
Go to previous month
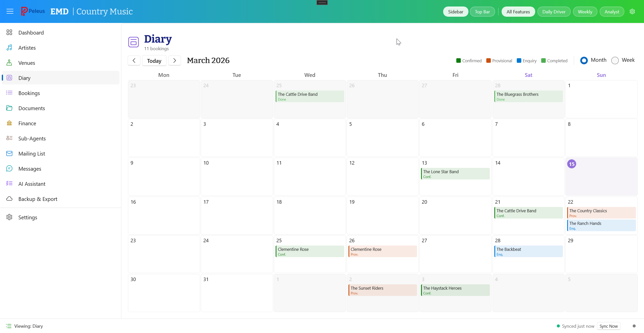coord(134,60)
